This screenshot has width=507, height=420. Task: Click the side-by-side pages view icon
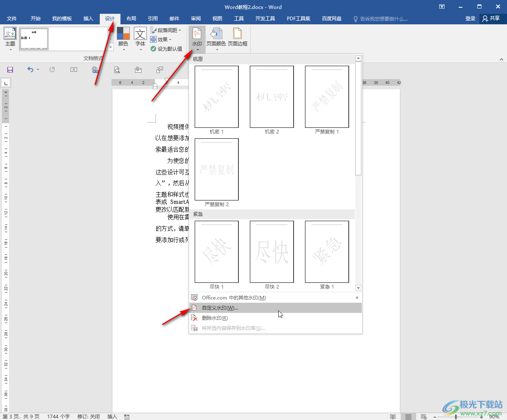(74, 70)
